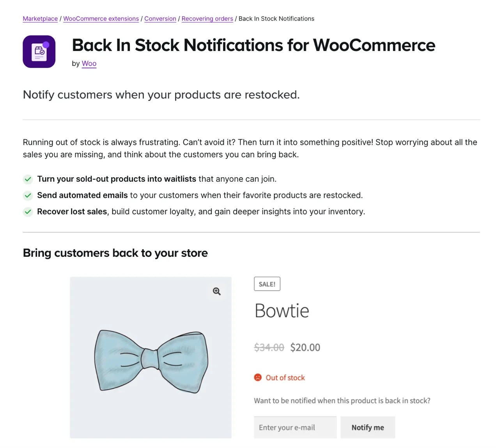The height and width of the screenshot is (448, 496).
Task: Click the Woo author link
Action: pyautogui.click(x=89, y=63)
